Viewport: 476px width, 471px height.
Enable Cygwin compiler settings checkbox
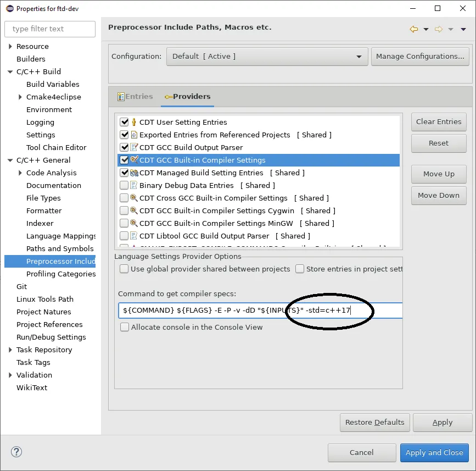(124, 210)
